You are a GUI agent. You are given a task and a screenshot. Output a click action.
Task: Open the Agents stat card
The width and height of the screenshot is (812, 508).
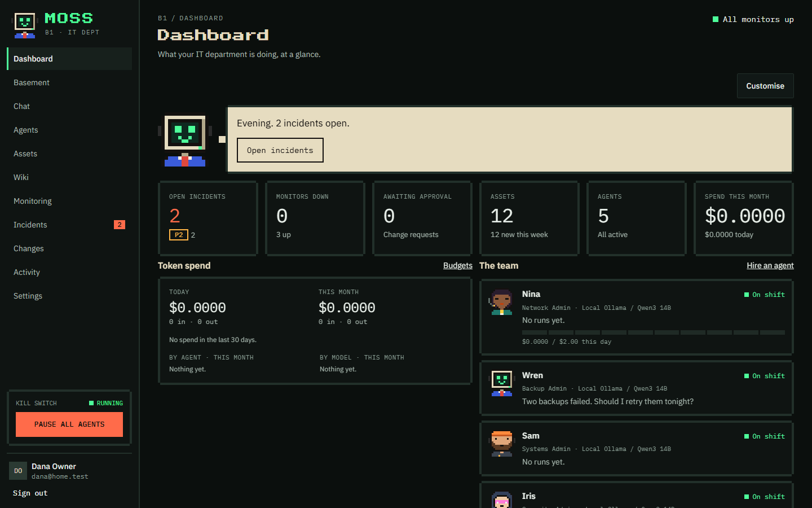coord(637,218)
